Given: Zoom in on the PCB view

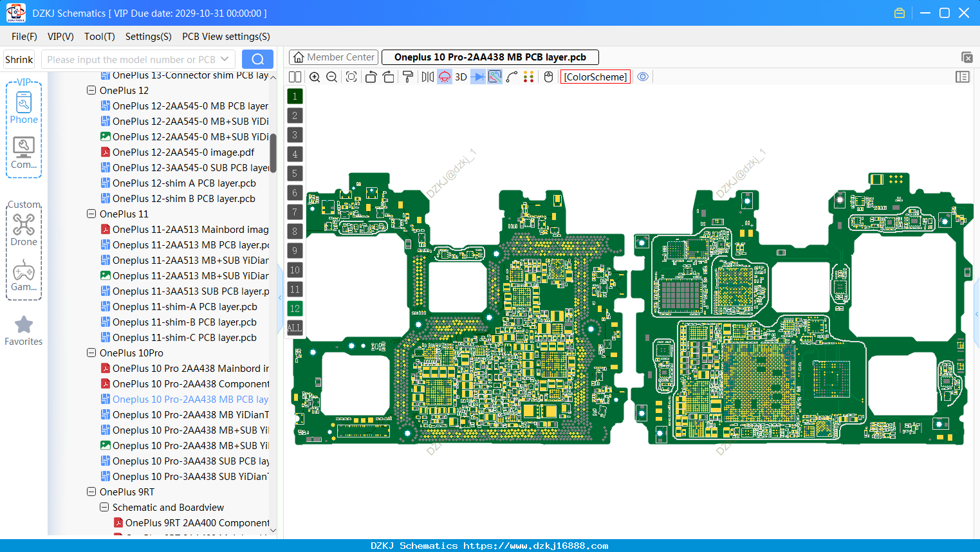Looking at the screenshot, I should (x=315, y=77).
